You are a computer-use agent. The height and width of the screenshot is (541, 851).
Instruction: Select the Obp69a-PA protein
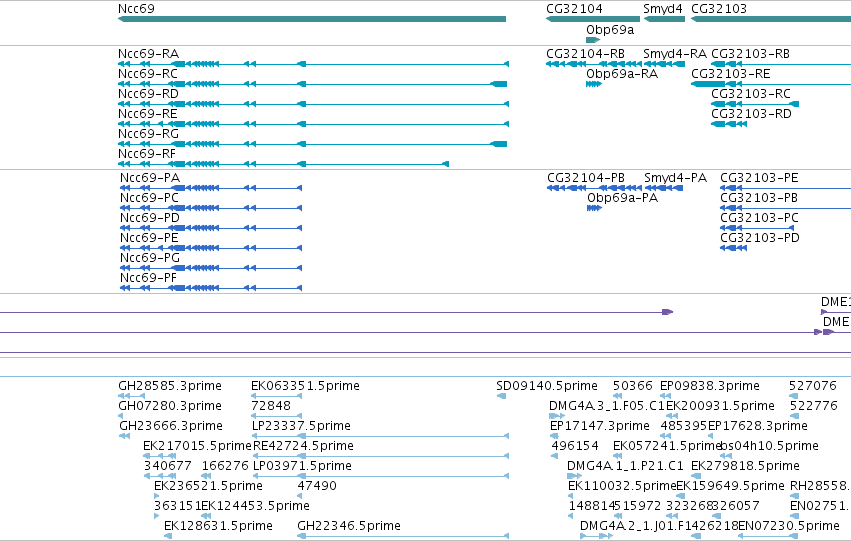click(x=594, y=208)
